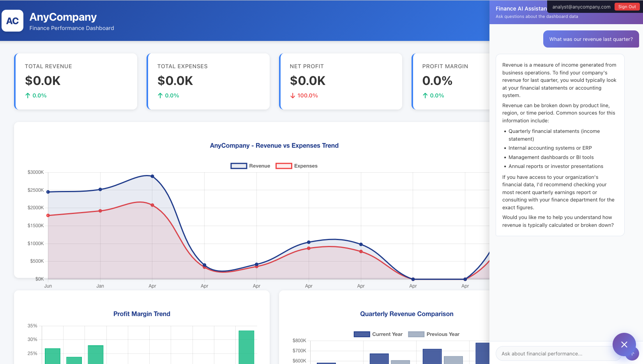The height and width of the screenshot is (364, 643).
Task: Sign out using the red Sign Out button
Action: [627, 7]
